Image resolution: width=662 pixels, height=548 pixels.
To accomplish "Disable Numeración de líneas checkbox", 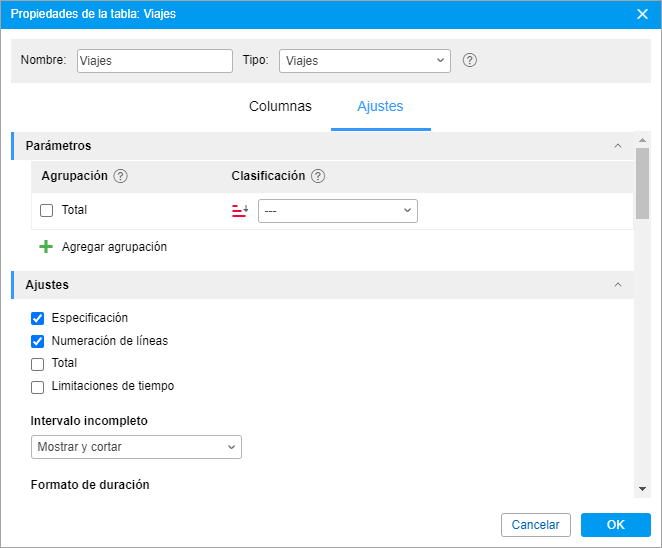I will 38,341.
